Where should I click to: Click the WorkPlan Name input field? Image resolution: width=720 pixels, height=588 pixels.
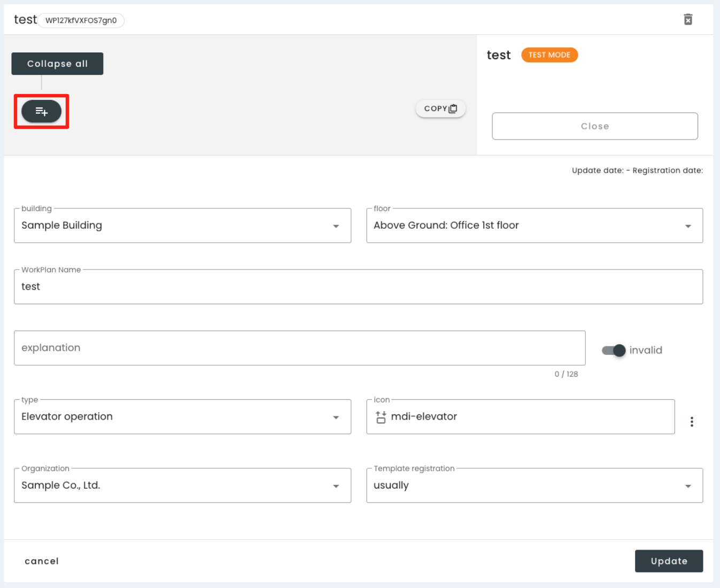pos(358,287)
